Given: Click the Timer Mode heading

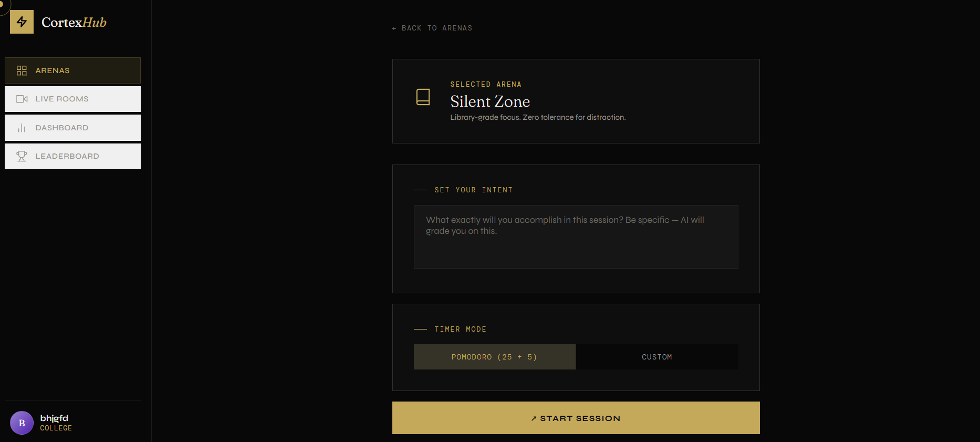Looking at the screenshot, I should click(x=461, y=329).
